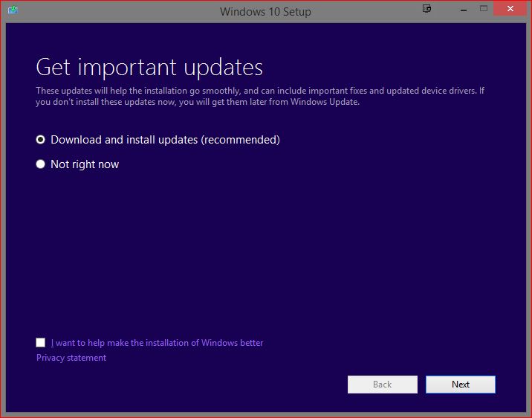Check the help make installation better checkbox

pos(40,342)
